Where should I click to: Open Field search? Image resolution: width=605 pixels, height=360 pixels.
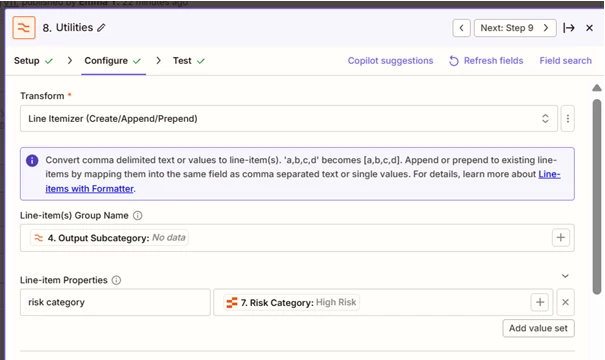(x=565, y=61)
